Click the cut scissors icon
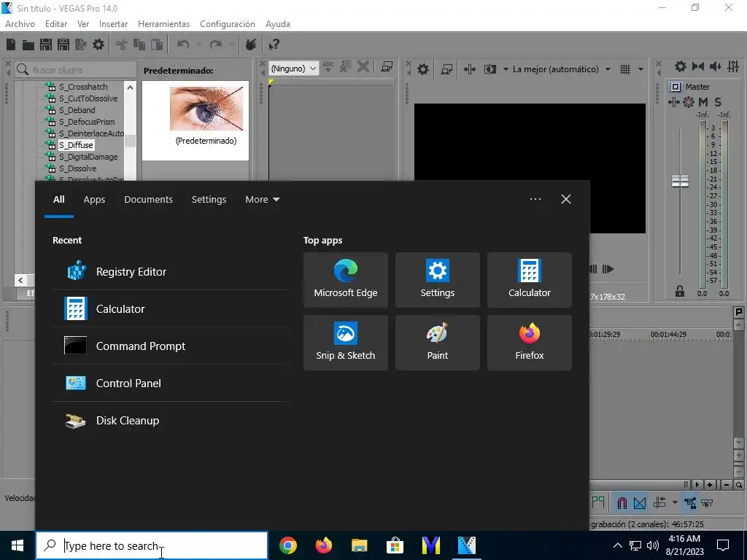Viewport: 747px width, 560px height. 122,44
